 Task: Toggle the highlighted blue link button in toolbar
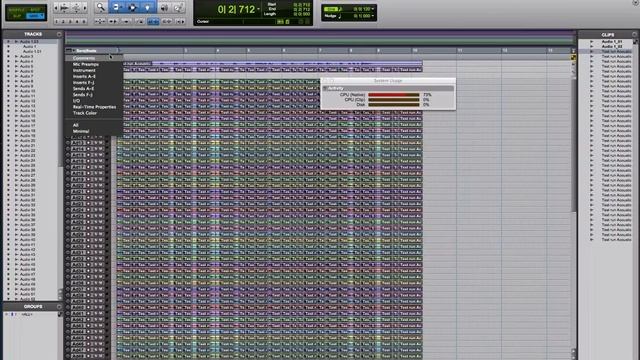(153, 22)
